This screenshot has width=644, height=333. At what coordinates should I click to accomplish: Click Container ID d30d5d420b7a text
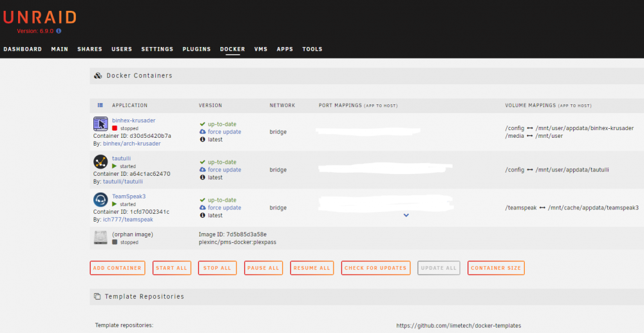tap(132, 136)
